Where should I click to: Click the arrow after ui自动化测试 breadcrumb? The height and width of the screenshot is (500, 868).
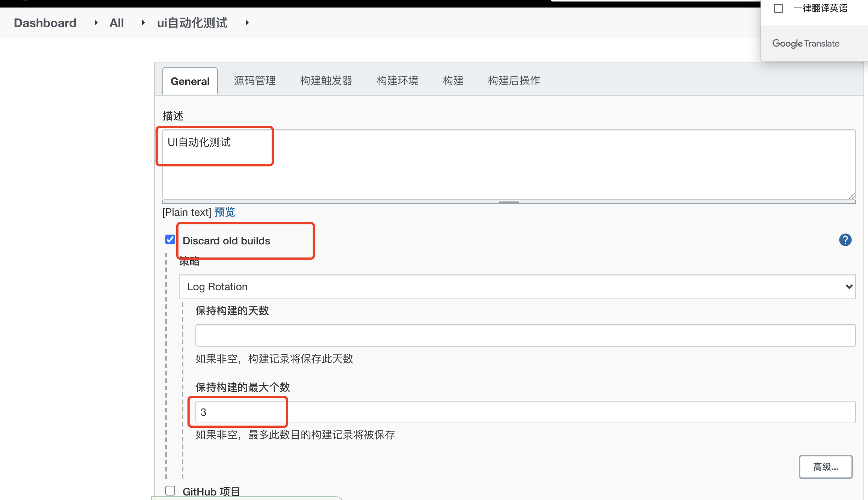(x=247, y=23)
